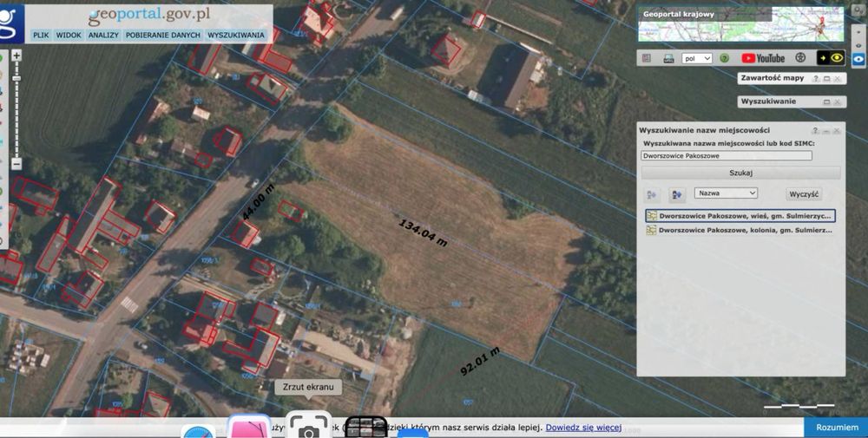The image size is (868, 438).
Task: Open the Screenshot app in the dock
Action: (309, 425)
